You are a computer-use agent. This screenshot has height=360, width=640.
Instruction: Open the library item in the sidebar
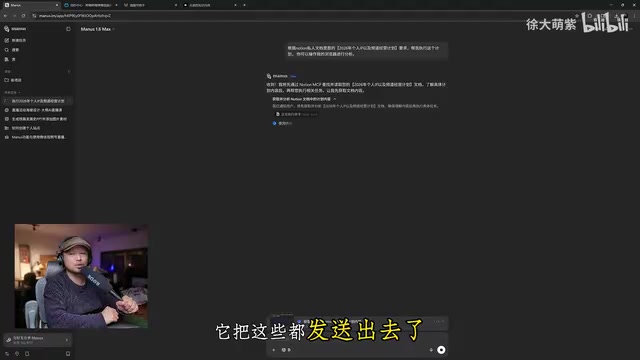click(37, 59)
